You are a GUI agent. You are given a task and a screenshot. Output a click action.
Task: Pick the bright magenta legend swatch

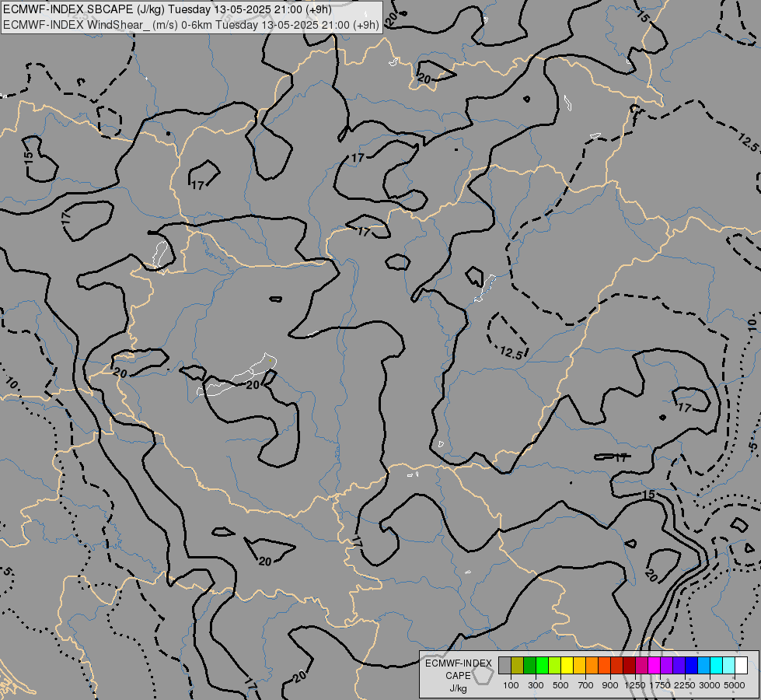655,665
